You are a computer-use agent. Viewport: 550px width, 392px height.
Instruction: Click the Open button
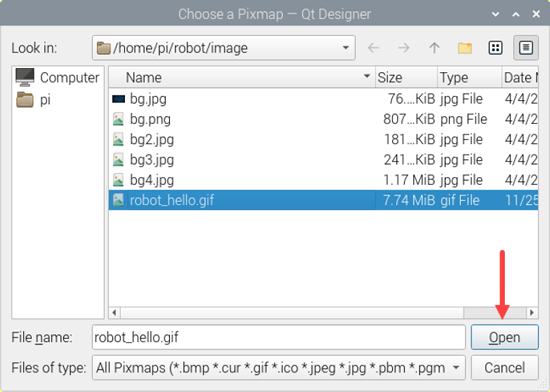coord(504,337)
